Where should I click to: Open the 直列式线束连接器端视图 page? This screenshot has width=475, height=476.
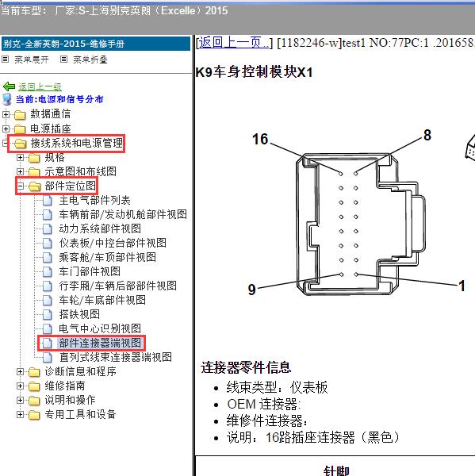pos(115,357)
